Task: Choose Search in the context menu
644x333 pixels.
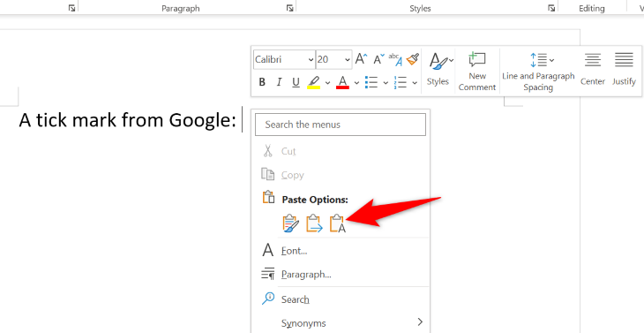Action: pyautogui.click(x=340, y=299)
